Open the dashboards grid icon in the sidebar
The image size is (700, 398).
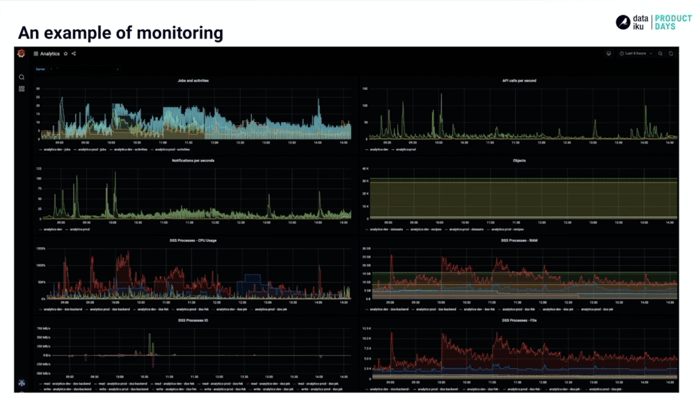coord(21,89)
